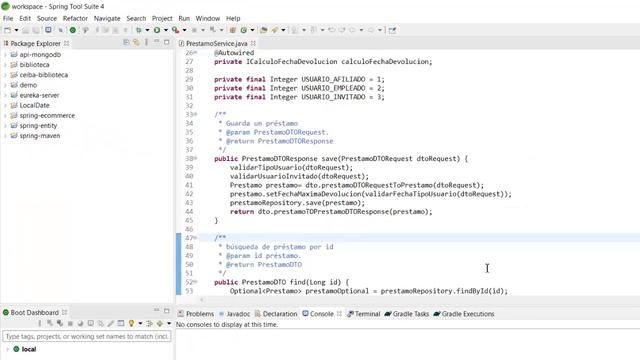This screenshot has width=640, height=360.
Task: Open the Refactor menu
Action: tap(75, 18)
